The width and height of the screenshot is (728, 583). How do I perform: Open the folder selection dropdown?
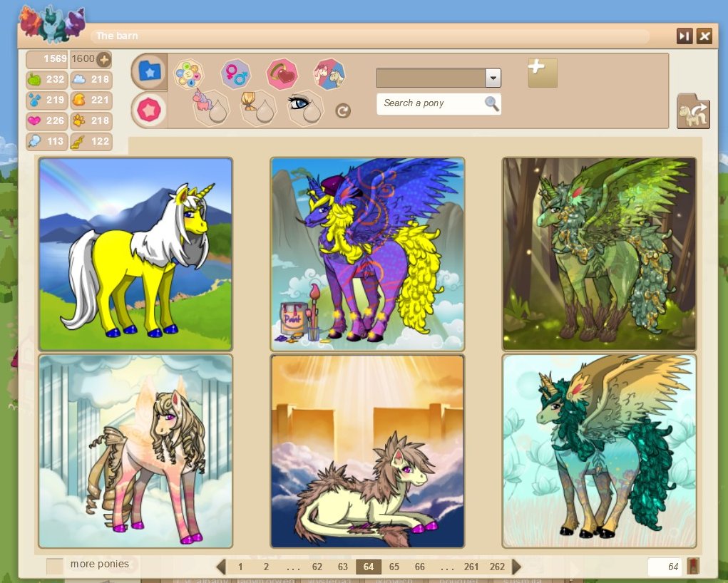point(439,78)
